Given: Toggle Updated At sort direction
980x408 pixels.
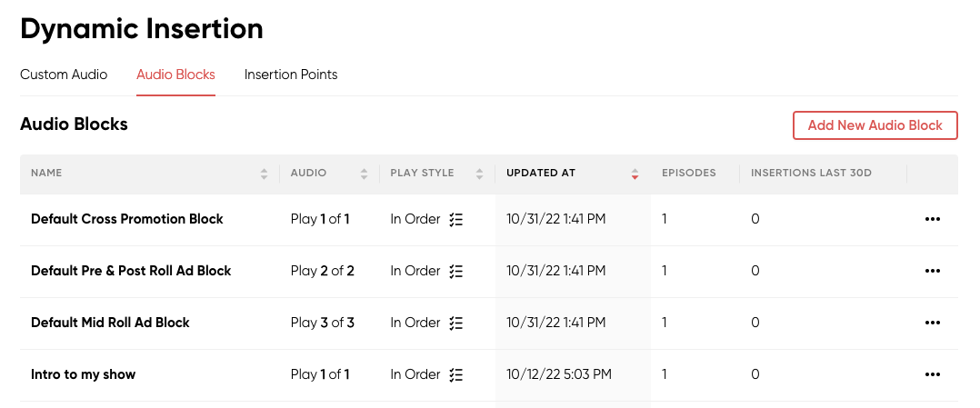Looking at the screenshot, I should click(x=635, y=174).
